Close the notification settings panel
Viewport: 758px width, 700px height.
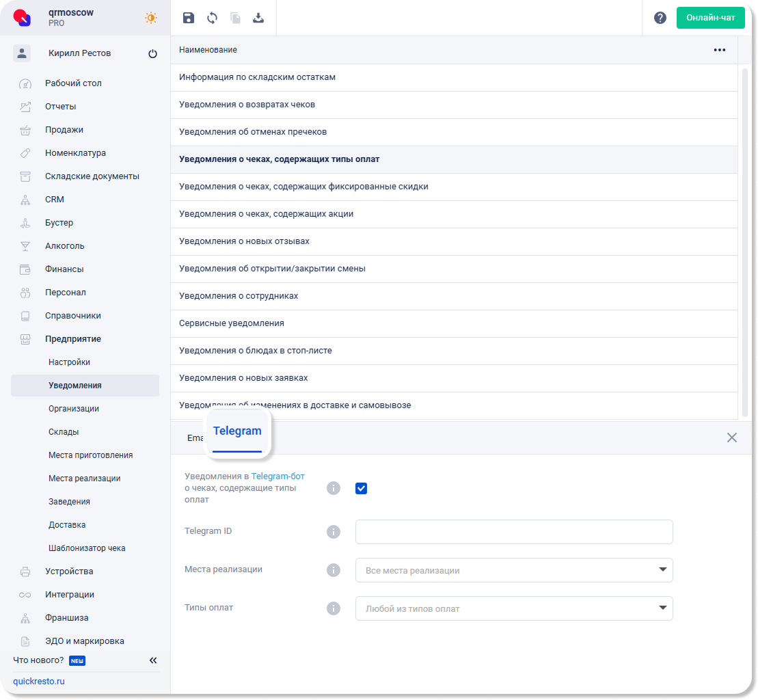coord(731,437)
